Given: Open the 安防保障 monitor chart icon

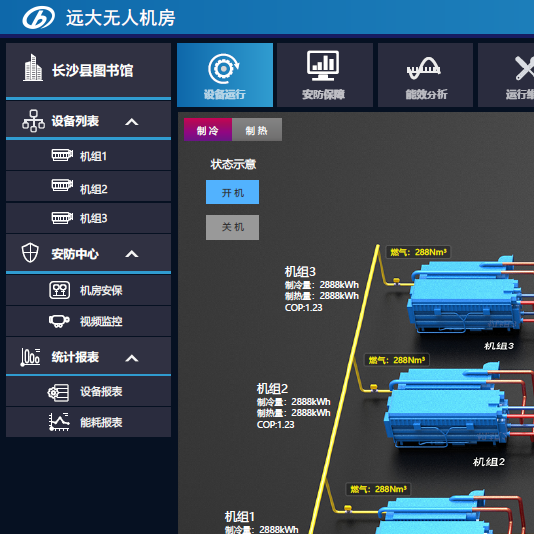Looking at the screenshot, I should (x=323, y=65).
